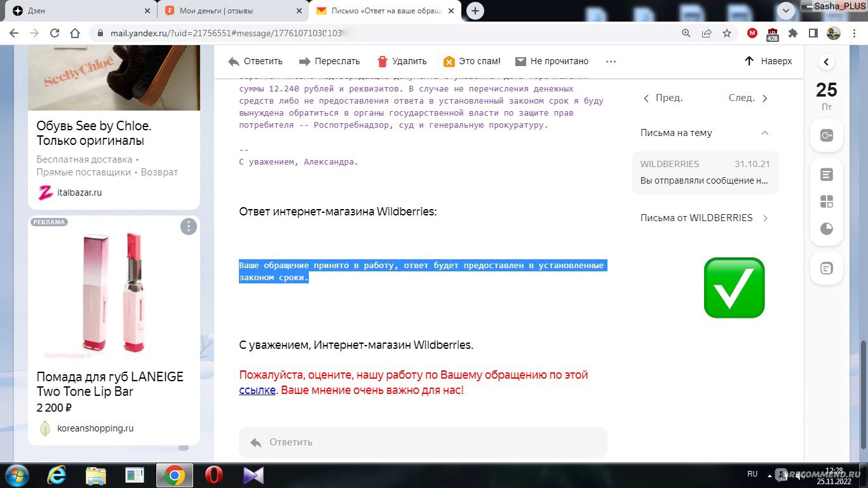Collapse the right Yandex sidebar arrow
868x488 pixels.
click(826, 62)
